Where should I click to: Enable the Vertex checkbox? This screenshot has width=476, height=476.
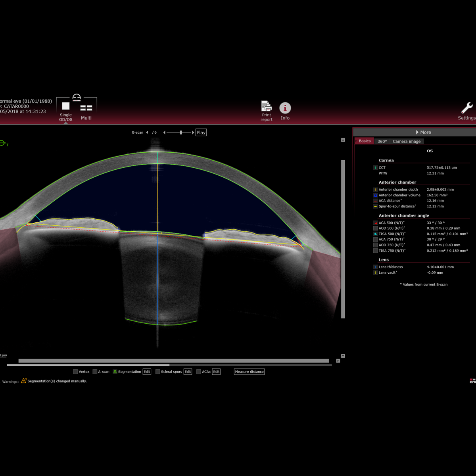[75, 372]
